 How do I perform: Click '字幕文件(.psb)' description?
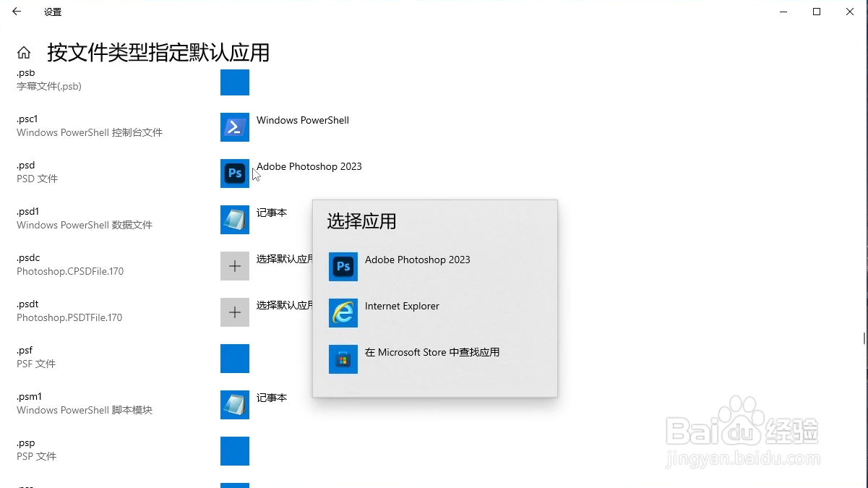click(49, 87)
